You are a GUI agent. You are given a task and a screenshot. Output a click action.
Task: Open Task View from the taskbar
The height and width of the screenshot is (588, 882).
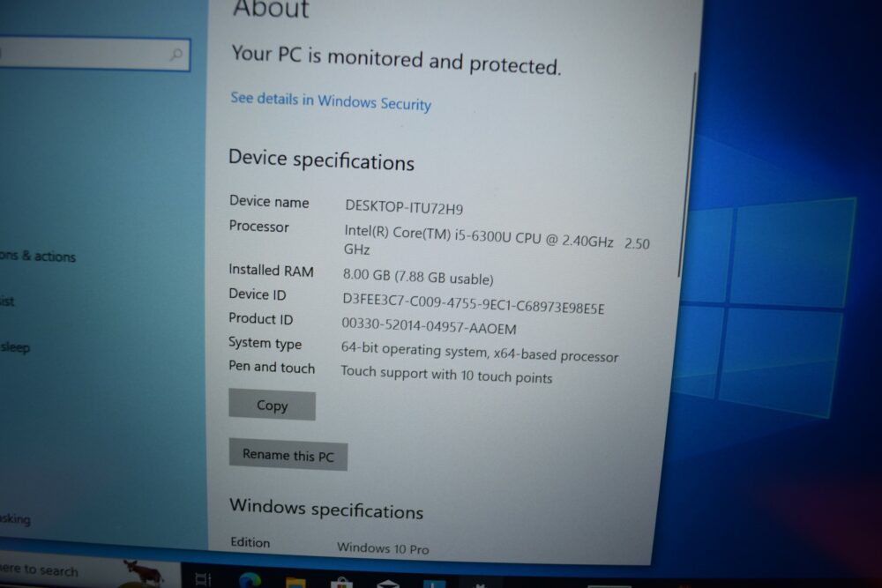click(203, 579)
